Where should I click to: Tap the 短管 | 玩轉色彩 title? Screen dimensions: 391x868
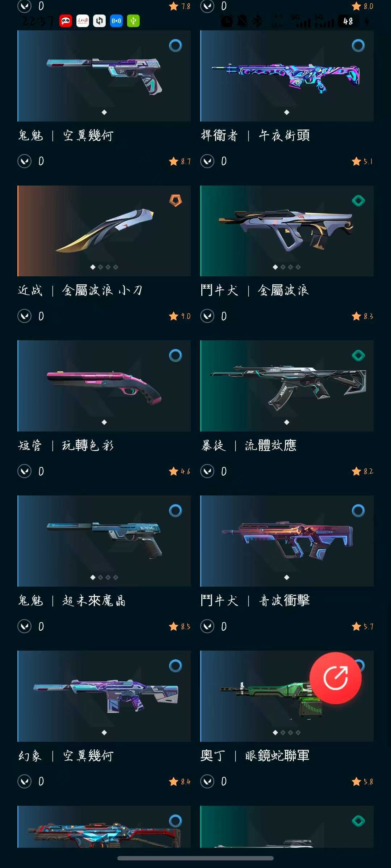point(66,445)
